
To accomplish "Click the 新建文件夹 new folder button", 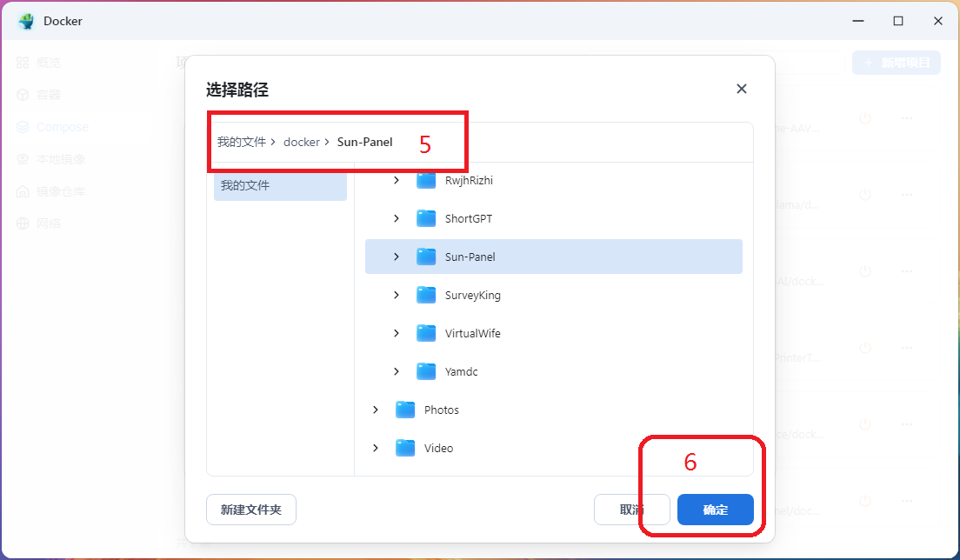I will click(x=250, y=510).
